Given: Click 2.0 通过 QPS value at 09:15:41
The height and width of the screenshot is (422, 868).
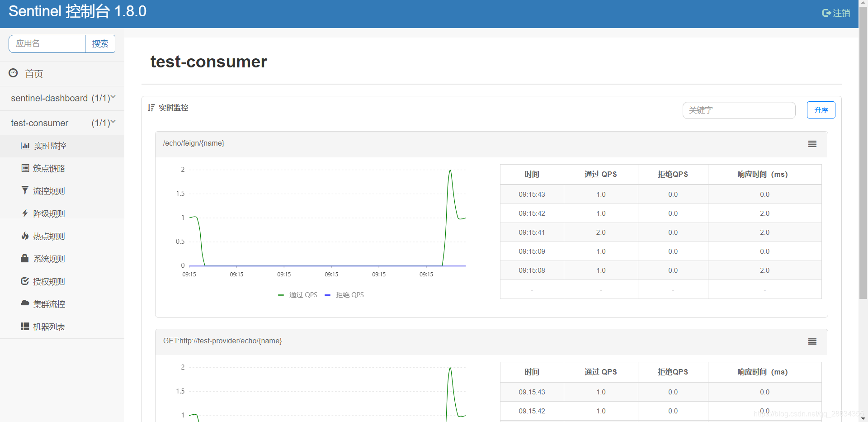Looking at the screenshot, I should click(601, 232).
